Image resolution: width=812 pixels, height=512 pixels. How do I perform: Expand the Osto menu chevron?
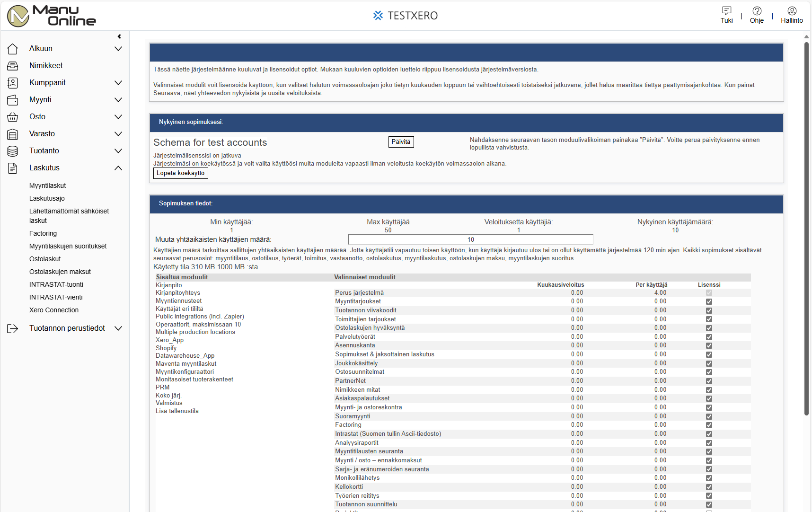point(118,117)
